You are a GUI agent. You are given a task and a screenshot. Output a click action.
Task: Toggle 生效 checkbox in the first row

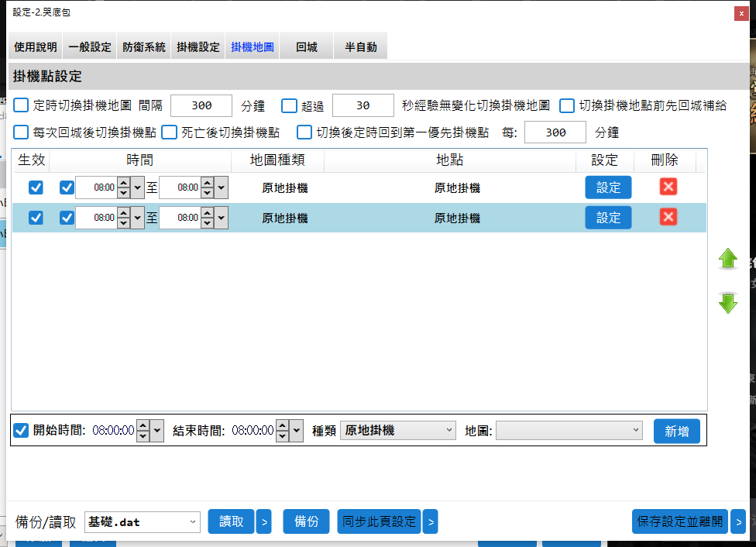click(x=36, y=187)
